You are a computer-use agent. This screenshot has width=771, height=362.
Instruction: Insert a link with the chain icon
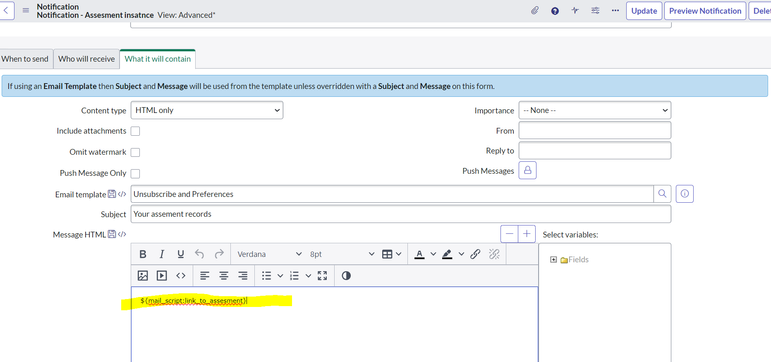pos(475,254)
